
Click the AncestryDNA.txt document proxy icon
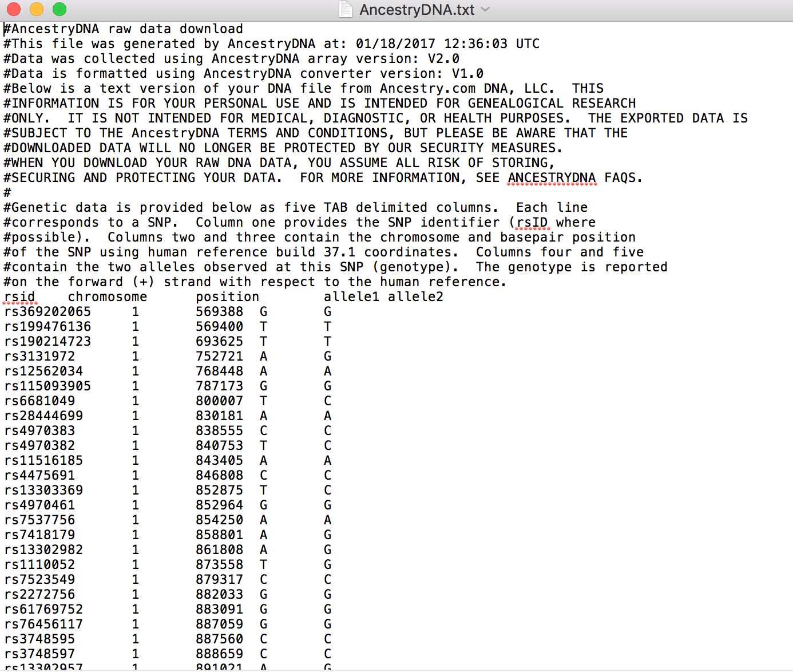(346, 9)
